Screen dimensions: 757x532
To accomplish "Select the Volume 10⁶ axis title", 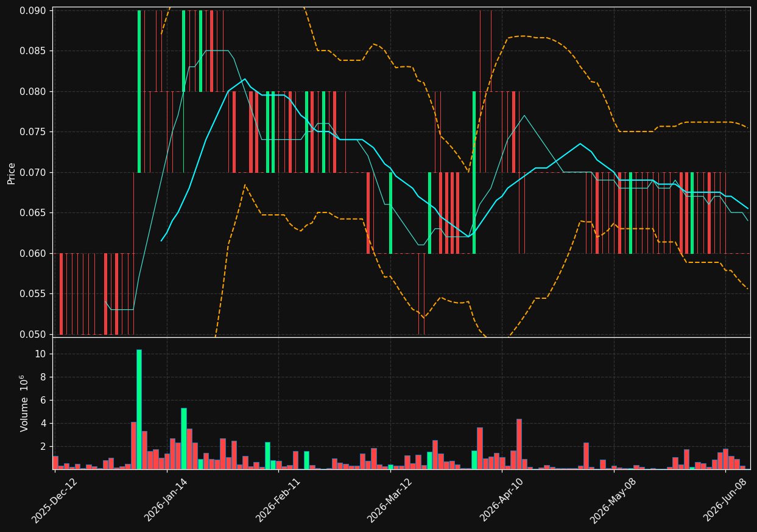I will pyautogui.click(x=24, y=403).
